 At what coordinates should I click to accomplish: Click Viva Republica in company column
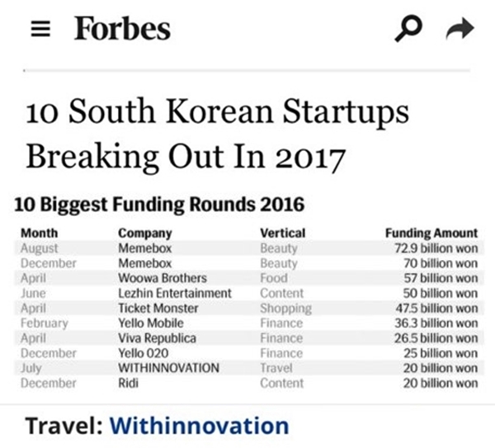tap(158, 338)
